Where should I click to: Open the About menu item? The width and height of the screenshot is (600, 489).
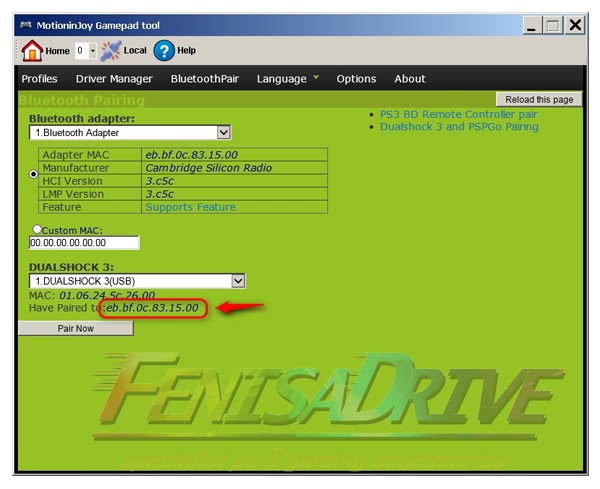click(410, 79)
